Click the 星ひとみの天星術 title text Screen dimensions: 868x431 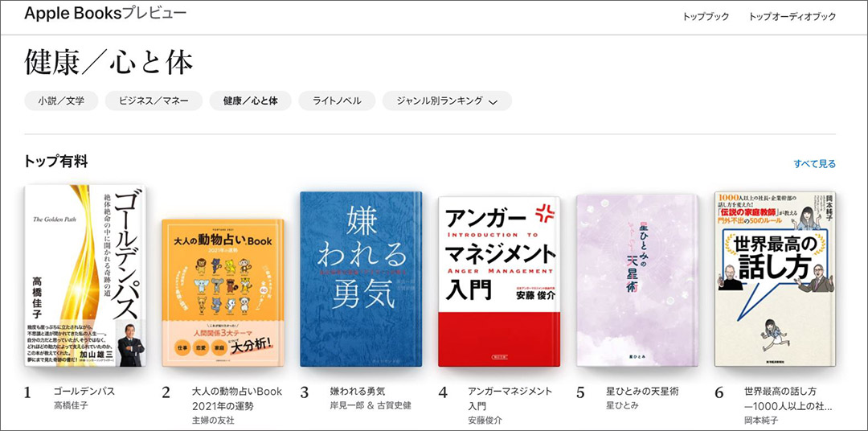click(x=643, y=391)
